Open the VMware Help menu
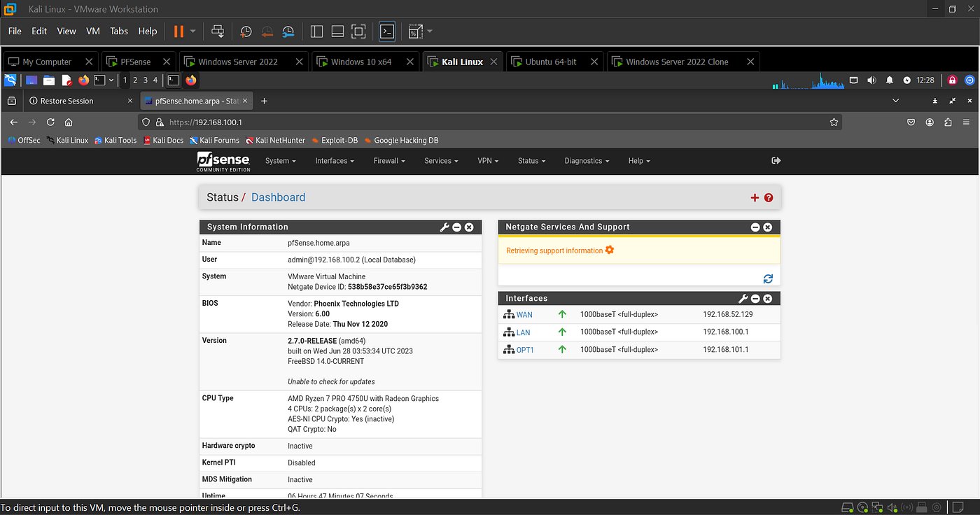 click(x=148, y=31)
